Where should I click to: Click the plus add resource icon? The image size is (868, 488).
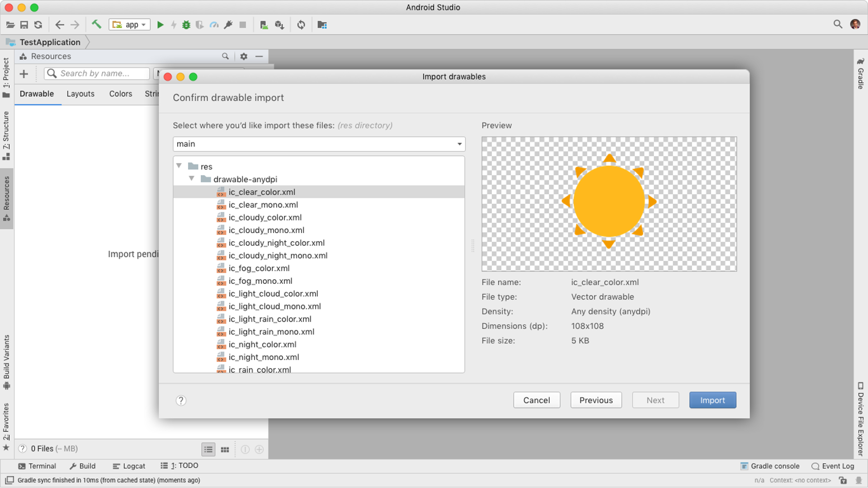[x=24, y=74]
